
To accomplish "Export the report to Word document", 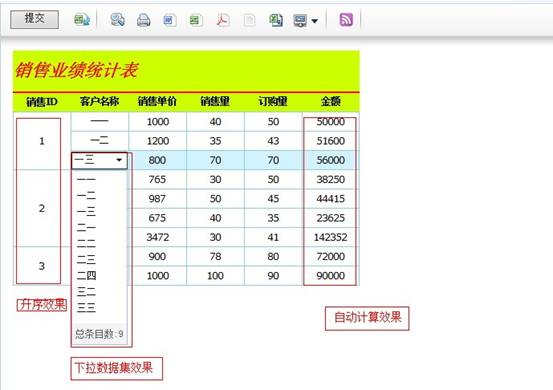I will pyautogui.click(x=170, y=20).
